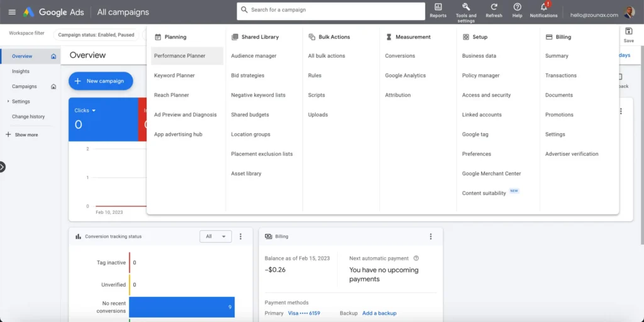Expand the collapsed side panel arrow
This screenshot has height=322, width=644.
(x=2, y=167)
